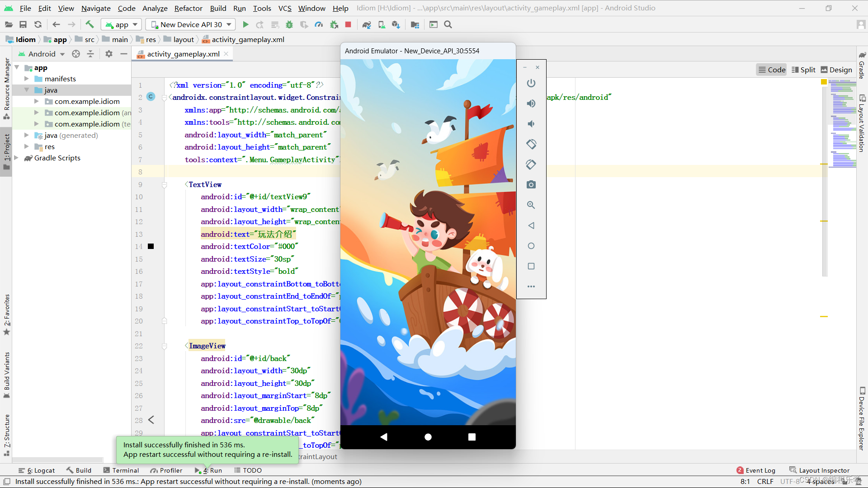
Task: Open the Refactor menu
Action: [188, 8]
